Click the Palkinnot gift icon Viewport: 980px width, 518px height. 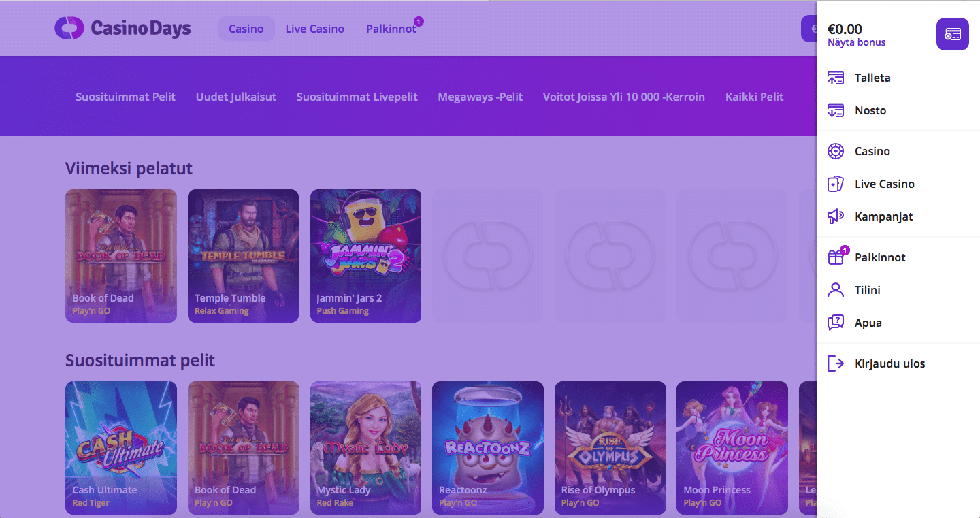point(836,257)
